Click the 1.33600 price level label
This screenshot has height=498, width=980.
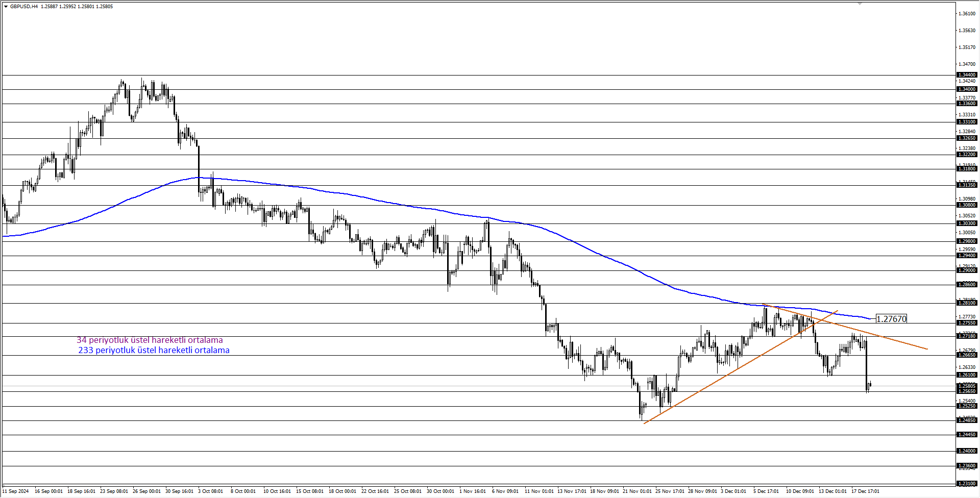[x=967, y=104]
